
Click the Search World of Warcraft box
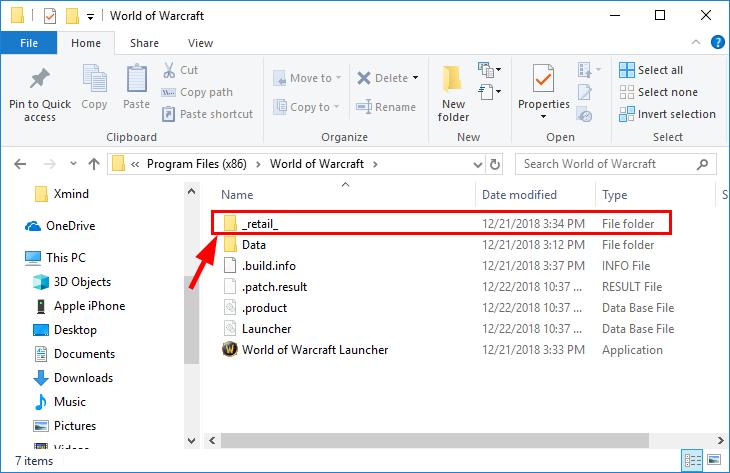pyautogui.click(x=615, y=164)
